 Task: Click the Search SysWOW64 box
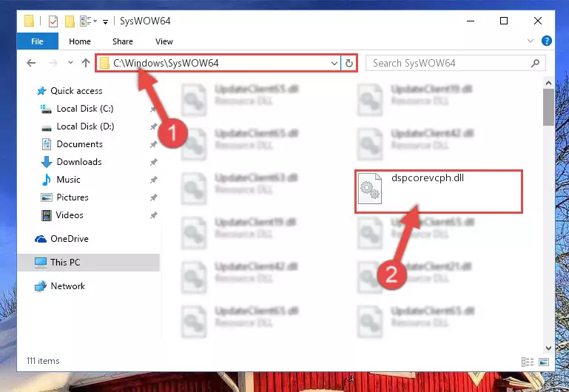point(455,63)
